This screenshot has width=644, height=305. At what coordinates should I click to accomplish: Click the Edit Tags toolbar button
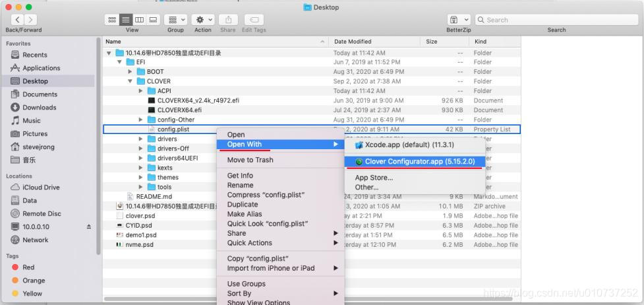pos(254,19)
